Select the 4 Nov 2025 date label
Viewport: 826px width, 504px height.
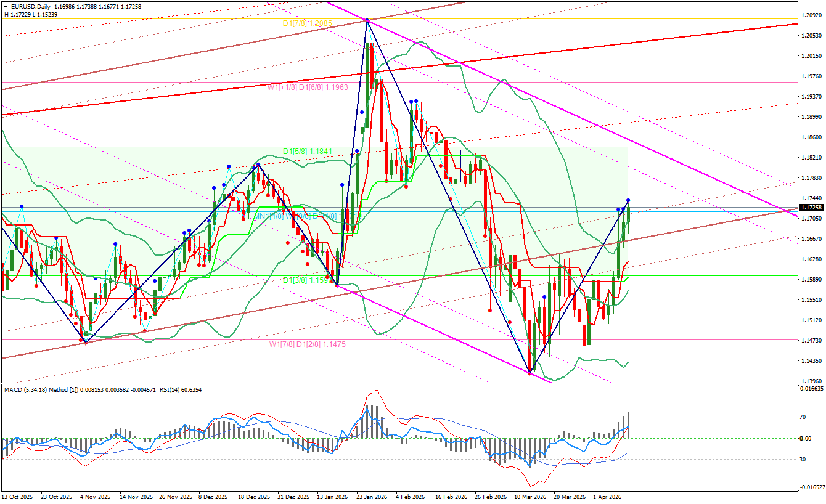tap(95, 496)
